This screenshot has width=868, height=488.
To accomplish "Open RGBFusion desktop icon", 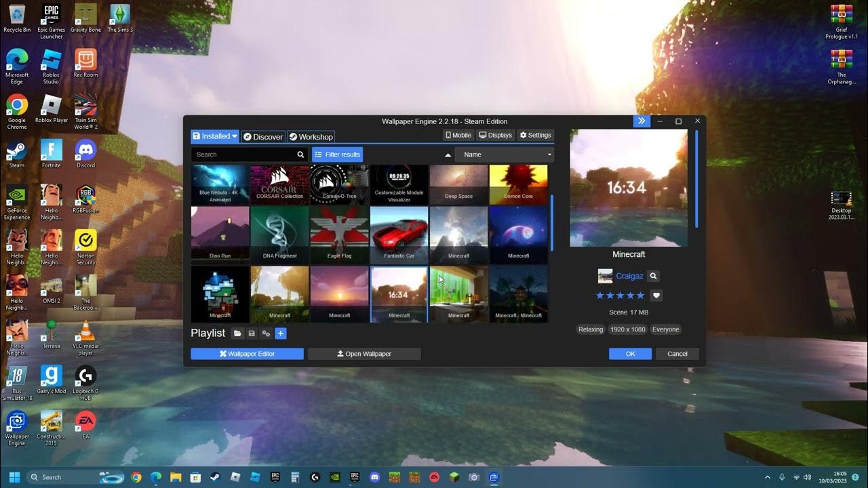I will [x=85, y=199].
